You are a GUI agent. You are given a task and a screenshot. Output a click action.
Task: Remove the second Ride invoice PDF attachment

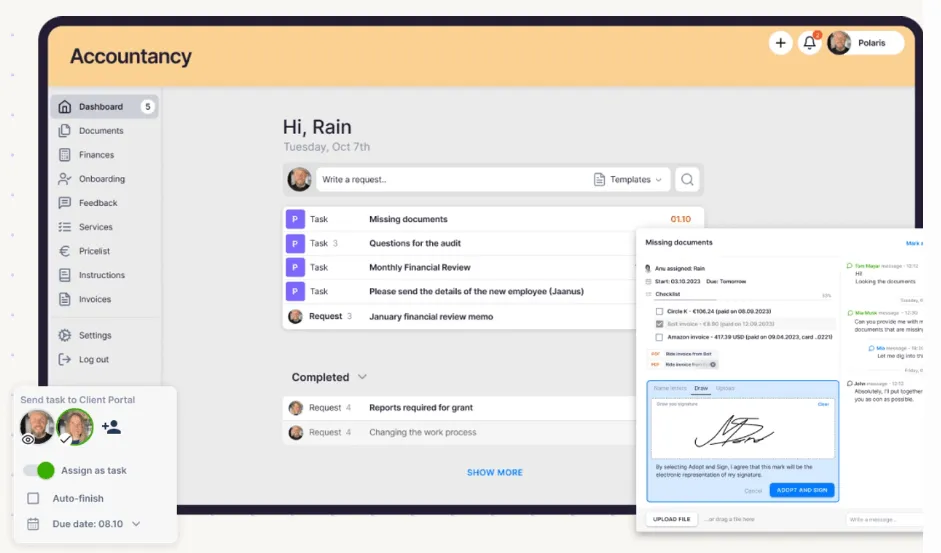(713, 364)
